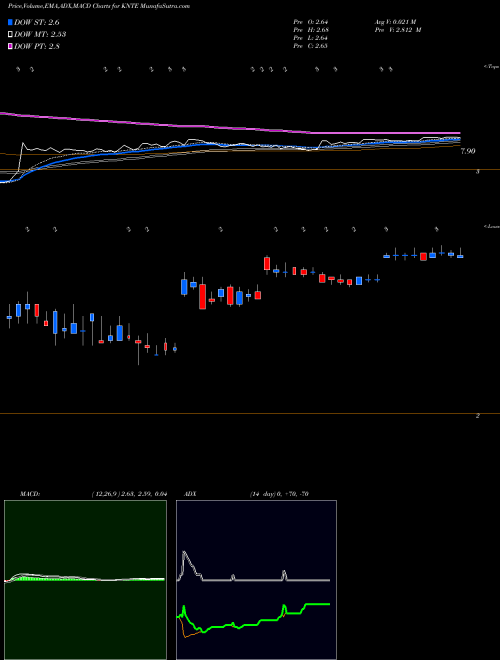Click the 'Pre L: 2.64' low value
Viewport: 500px width, 660px height.
[x=311, y=38]
